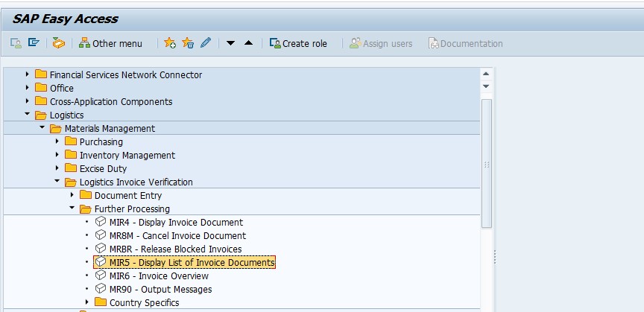
Task: Click the MRBR transaction cube icon
Action: [x=100, y=249]
